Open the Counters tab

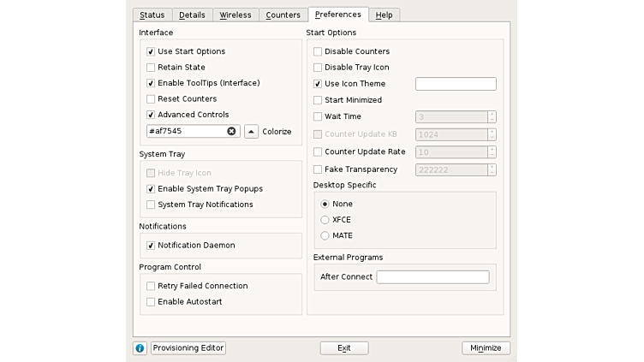tap(283, 15)
